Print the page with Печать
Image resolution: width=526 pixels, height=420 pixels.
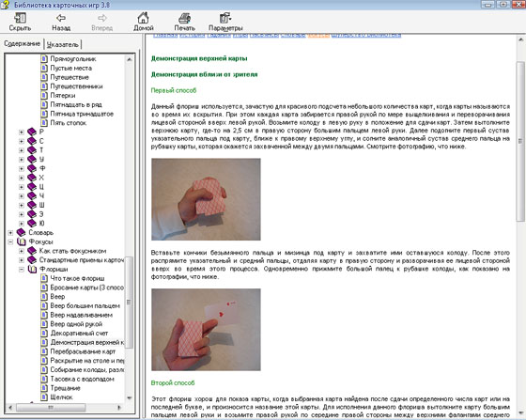(184, 22)
